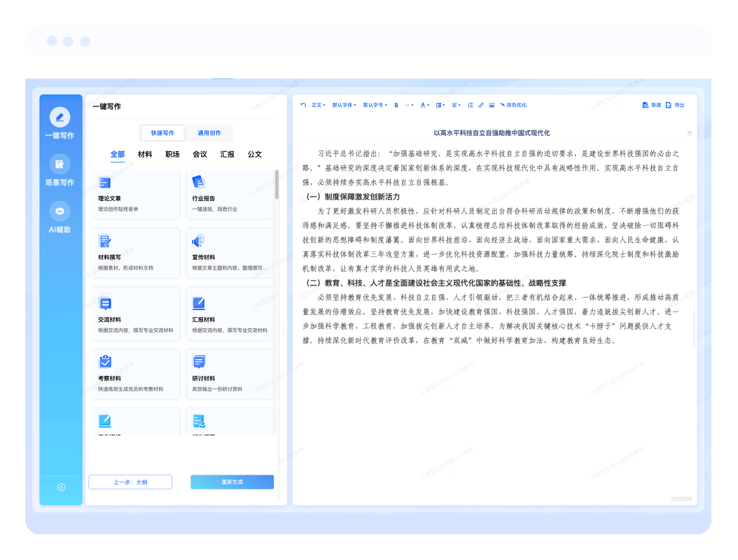Open the 正文 paragraph style dropdown
This screenshot has height=560, width=738.
point(319,105)
